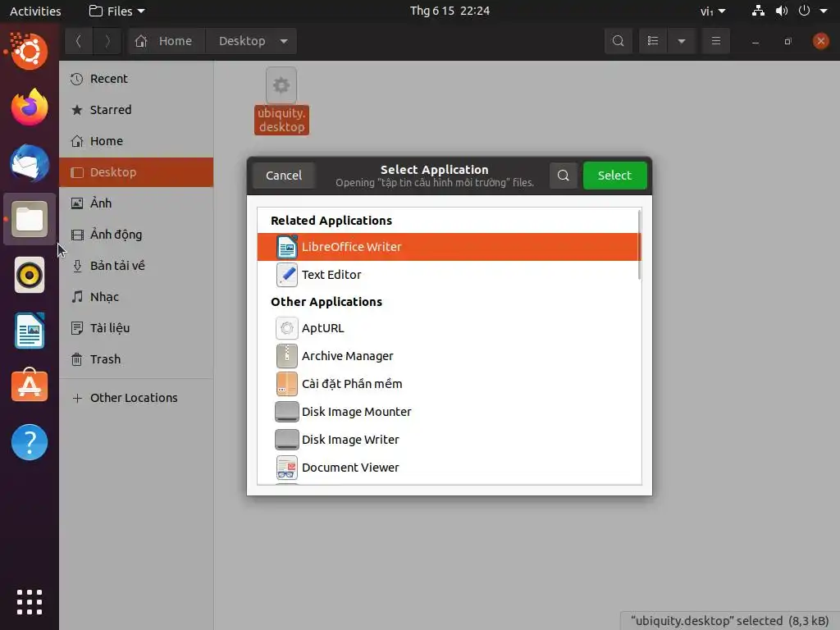Click the volume icon in top bar
The height and width of the screenshot is (630, 840).
(x=782, y=11)
